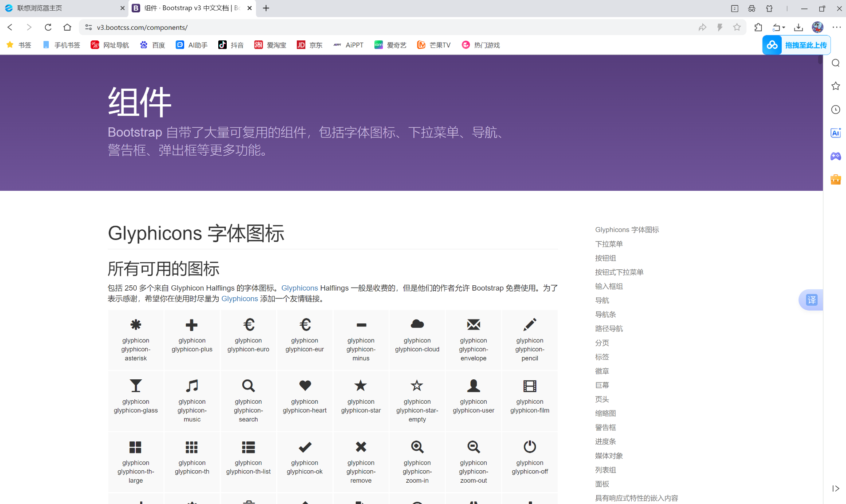Viewport: 846px width, 504px height.
Task: Jump to 按钮组 section in sidebar
Action: point(606,258)
